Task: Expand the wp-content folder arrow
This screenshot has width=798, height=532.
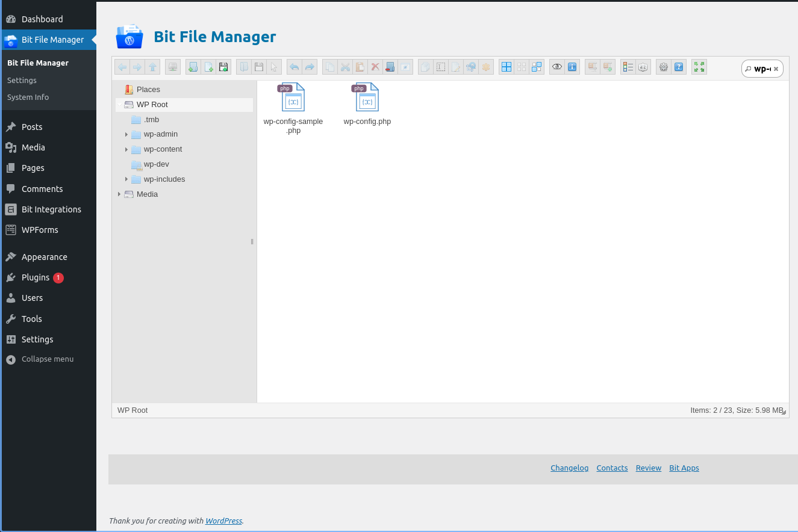Action: pyautogui.click(x=126, y=149)
